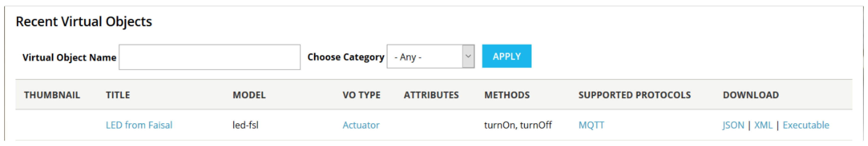Click the led-fsl model cell
The image size is (868, 146).
245,125
